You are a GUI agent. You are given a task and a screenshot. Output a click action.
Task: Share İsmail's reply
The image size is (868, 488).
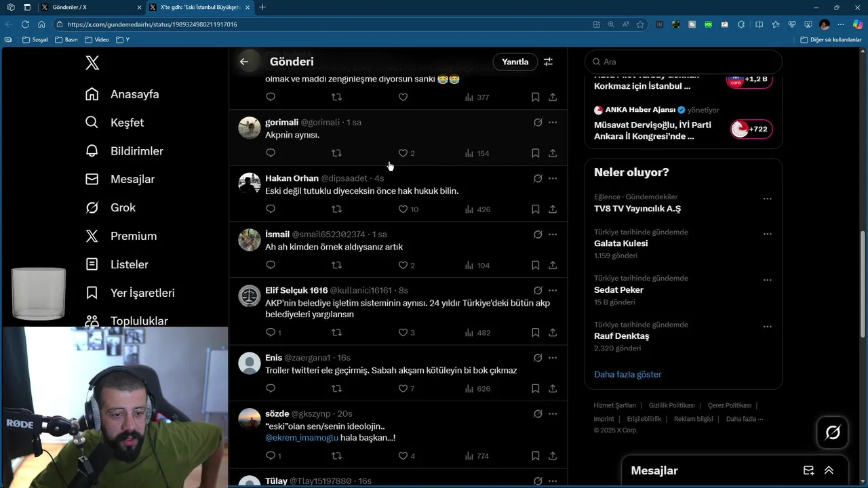(x=553, y=266)
